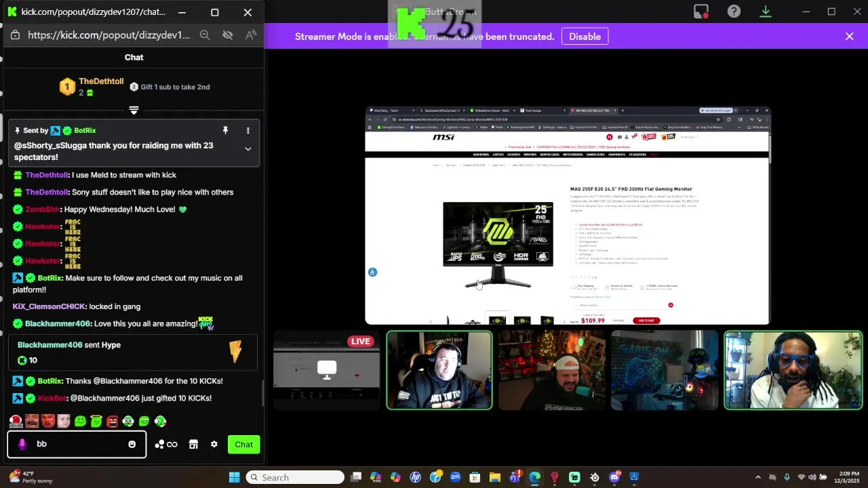Click the purple microphone icon in chat input
Image resolution: width=868 pixels, height=488 pixels.
pos(22,444)
